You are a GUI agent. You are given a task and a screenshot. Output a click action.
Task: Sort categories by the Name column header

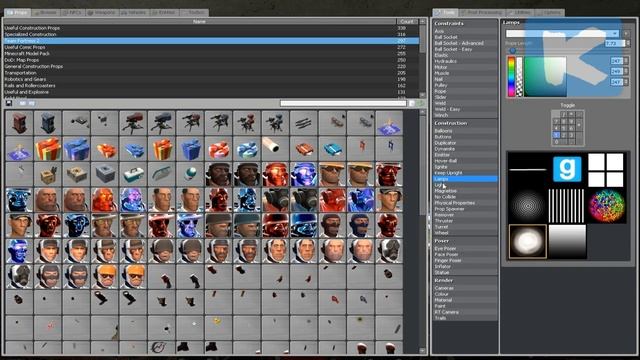tap(200, 21)
